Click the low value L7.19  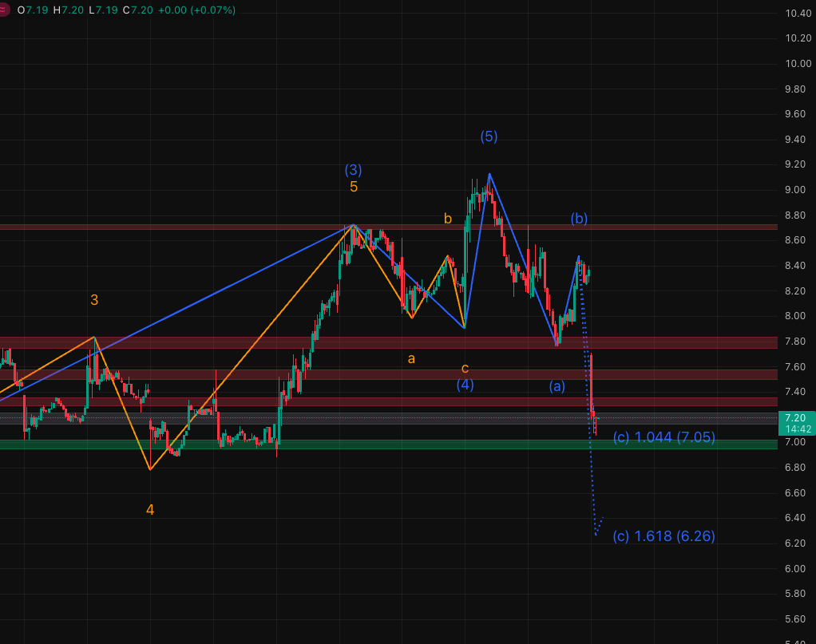click(103, 10)
